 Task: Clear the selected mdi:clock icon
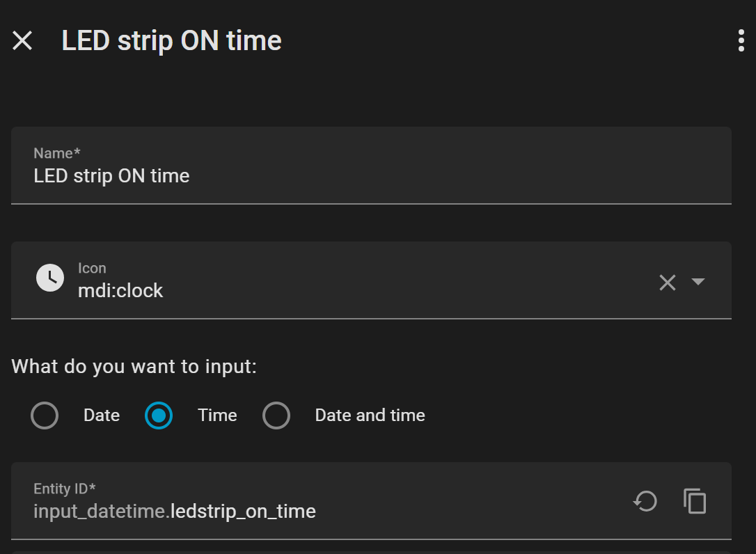coord(667,282)
